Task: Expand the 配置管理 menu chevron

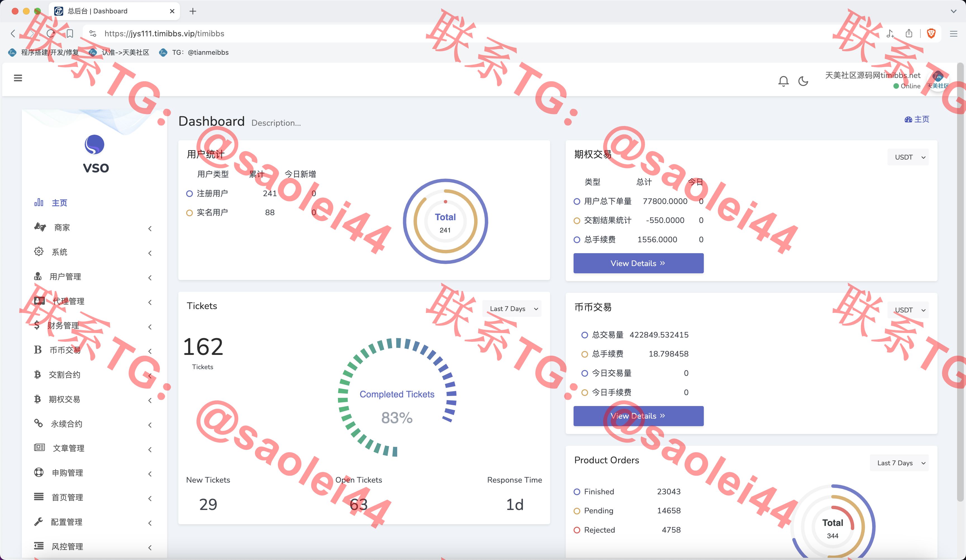Action: click(150, 523)
